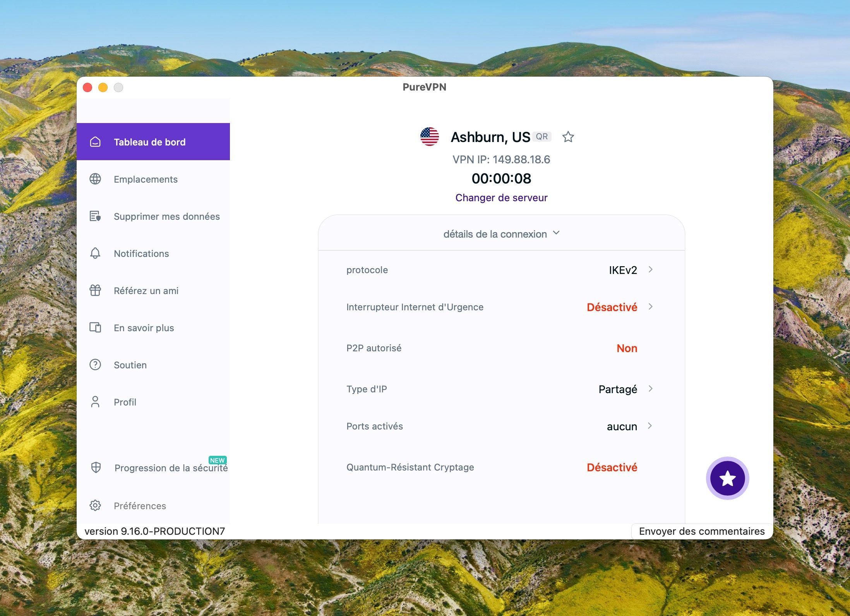This screenshot has width=850, height=616.
Task: Favorite Ashburn server with star outline
Action: pyautogui.click(x=568, y=137)
